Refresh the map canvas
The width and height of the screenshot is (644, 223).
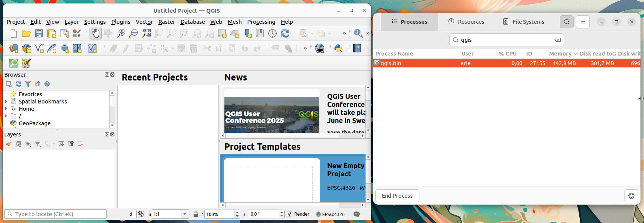[285, 33]
